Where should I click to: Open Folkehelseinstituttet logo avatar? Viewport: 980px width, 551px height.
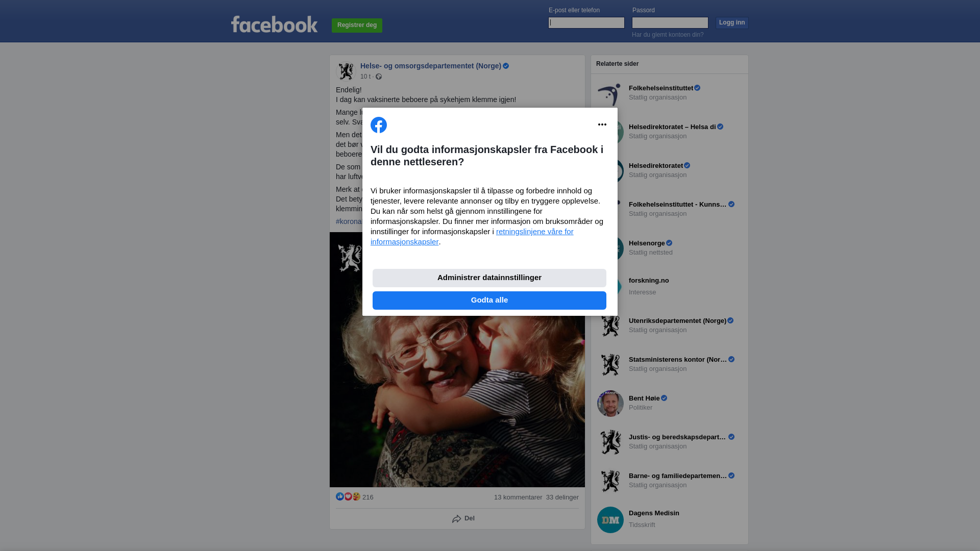pyautogui.click(x=610, y=94)
